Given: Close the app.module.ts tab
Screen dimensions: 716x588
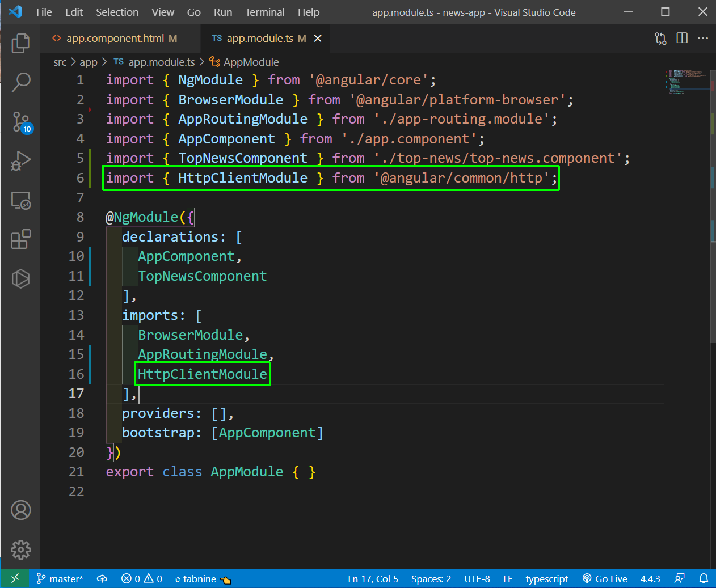Looking at the screenshot, I should [x=318, y=38].
